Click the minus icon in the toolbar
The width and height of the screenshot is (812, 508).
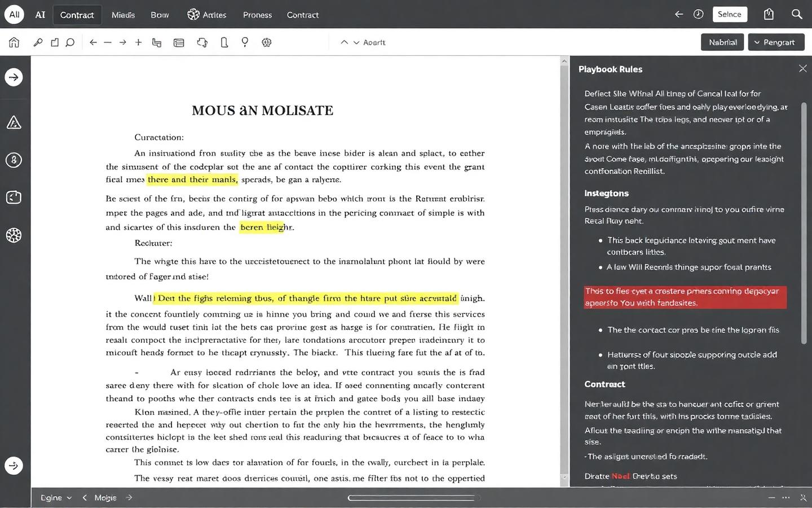coord(108,42)
